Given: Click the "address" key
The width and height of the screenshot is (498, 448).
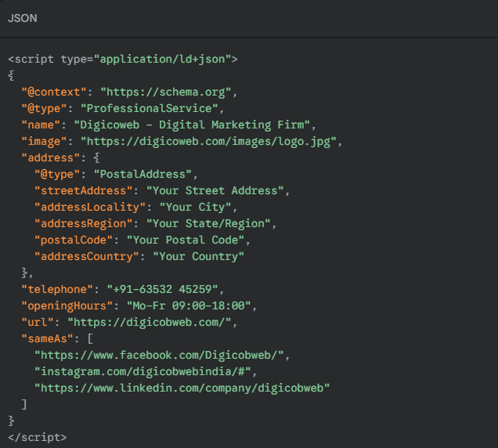Looking at the screenshot, I should pyautogui.click(x=51, y=158).
